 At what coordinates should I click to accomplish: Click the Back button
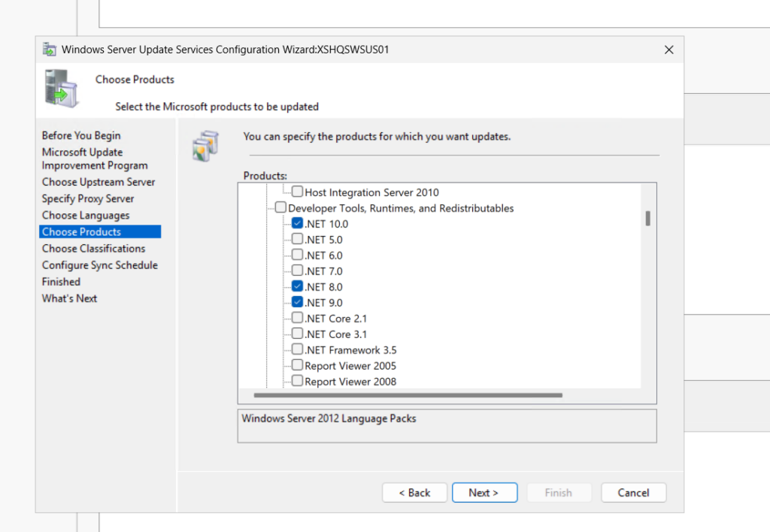pos(414,492)
